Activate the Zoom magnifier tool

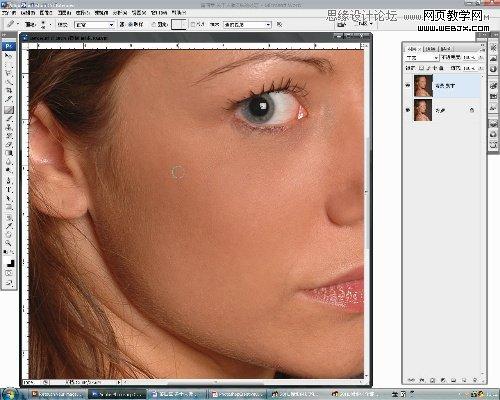point(9,243)
